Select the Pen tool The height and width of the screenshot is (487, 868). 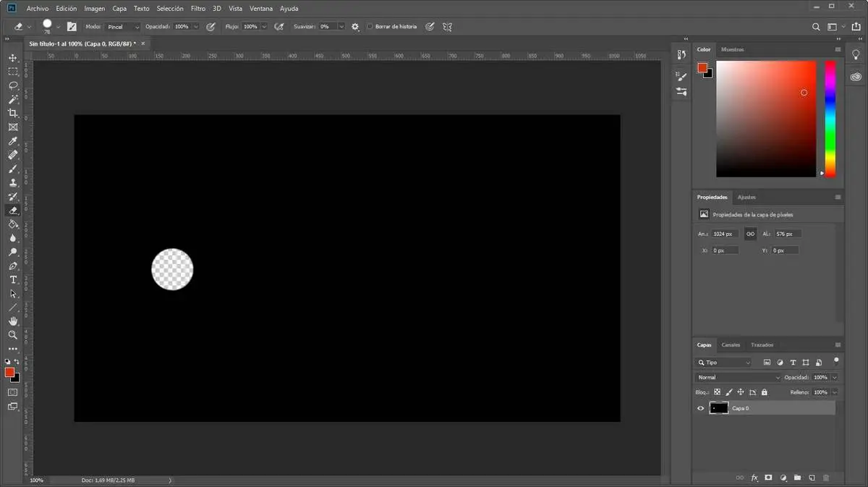tap(12, 266)
